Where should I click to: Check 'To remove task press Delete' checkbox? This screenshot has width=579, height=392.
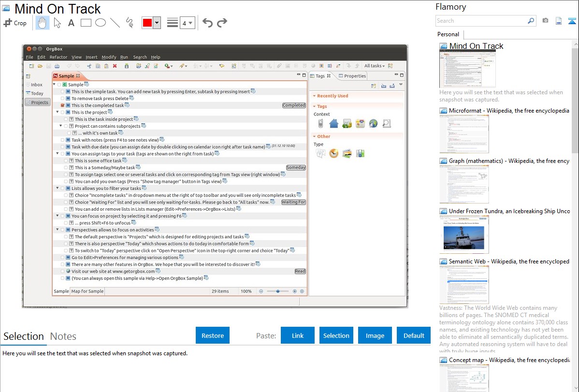tap(63, 99)
